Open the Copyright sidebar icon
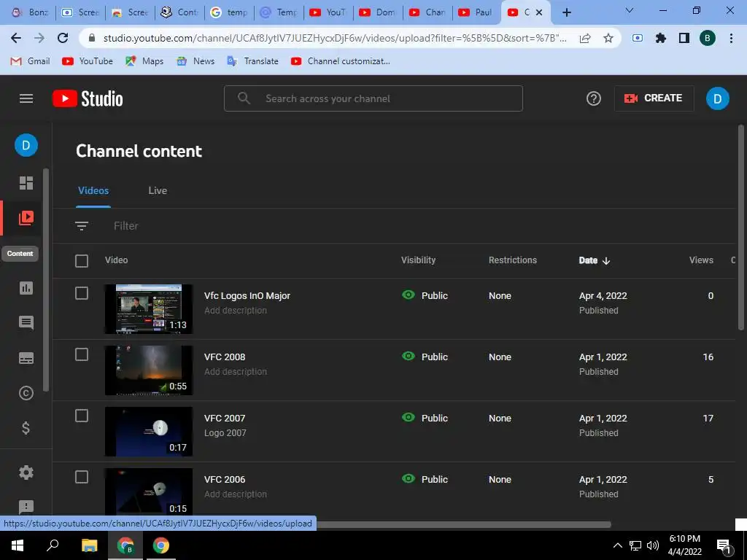Screen dimensions: 747x560 click(26, 393)
